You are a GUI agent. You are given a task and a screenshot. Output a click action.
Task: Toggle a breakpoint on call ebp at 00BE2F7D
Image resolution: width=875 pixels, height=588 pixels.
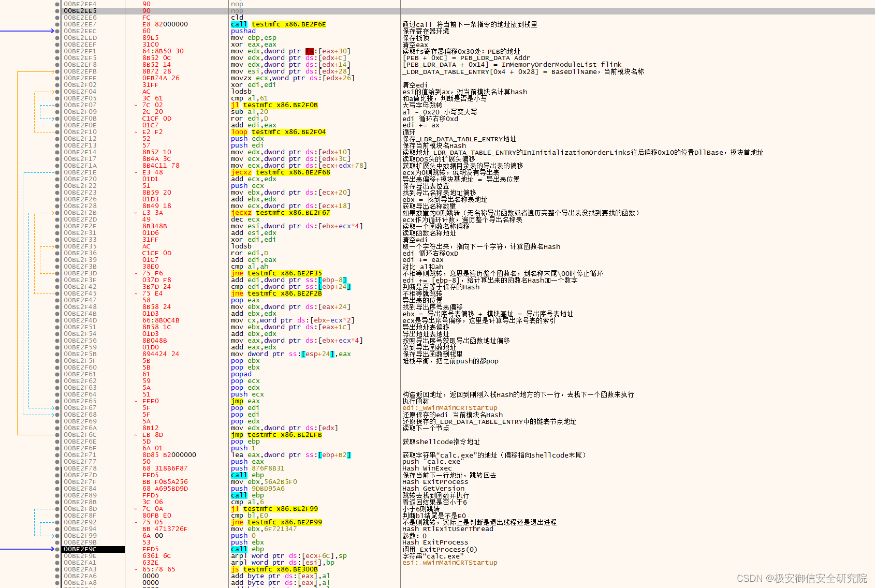tap(57, 475)
